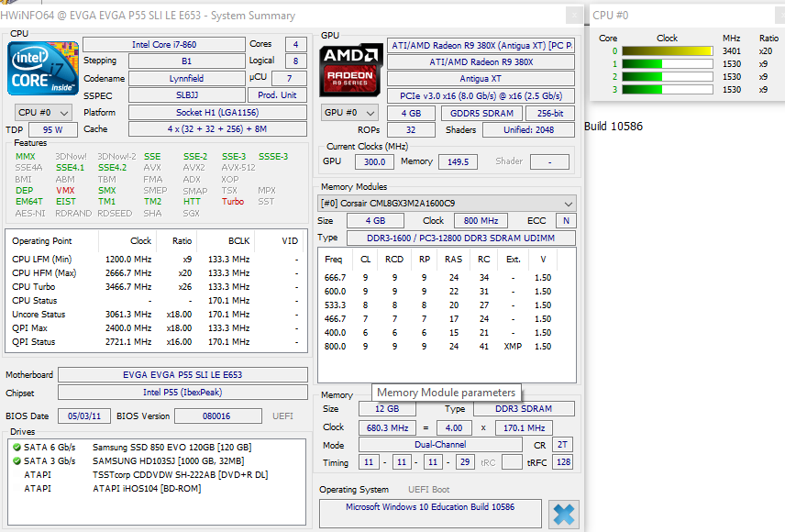Click the 256-bit bus width field
The image size is (785, 532).
coord(550,113)
